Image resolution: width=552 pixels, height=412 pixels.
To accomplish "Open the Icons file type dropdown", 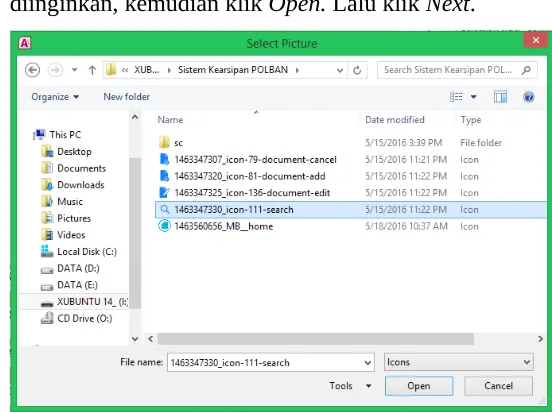I will [x=459, y=362].
